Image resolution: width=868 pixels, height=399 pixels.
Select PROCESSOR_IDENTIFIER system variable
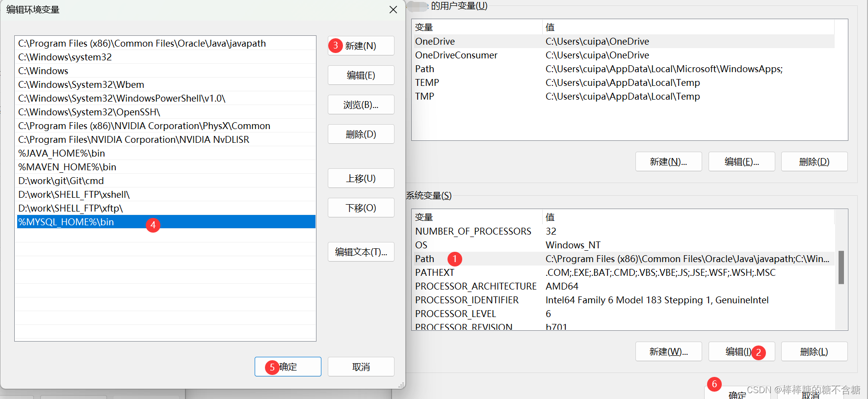click(x=623, y=300)
